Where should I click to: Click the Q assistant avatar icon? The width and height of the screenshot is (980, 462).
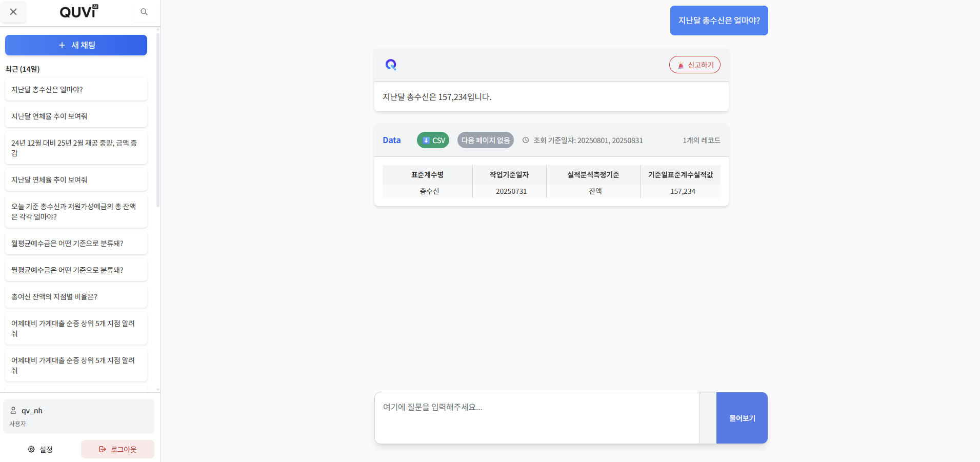(391, 65)
